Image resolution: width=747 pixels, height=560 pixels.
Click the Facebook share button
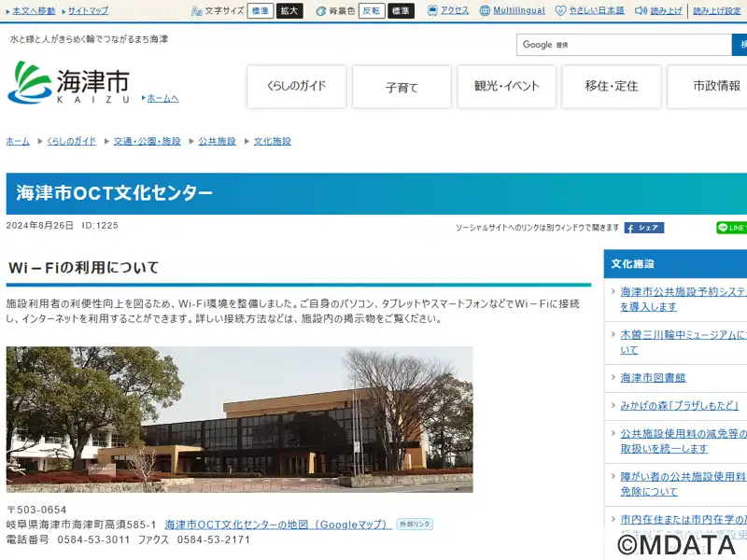click(x=644, y=228)
